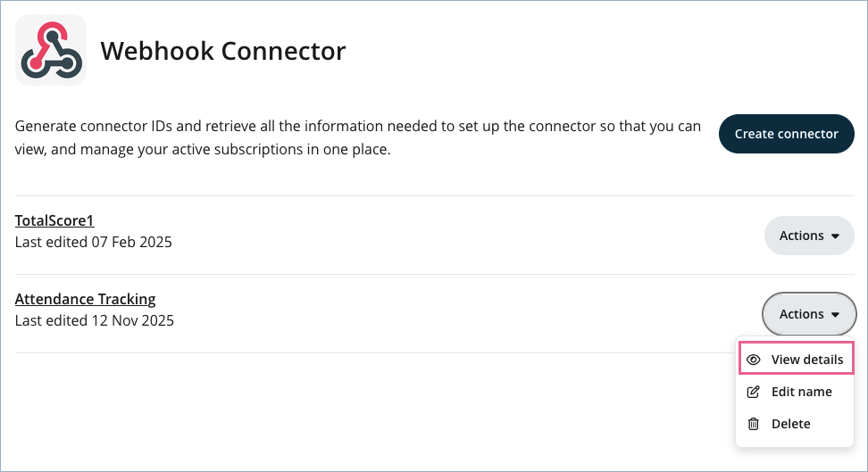
Task: Click the 'Last edited 07 Feb 2025' text
Action: pyautogui.click(x=94, y=242)
